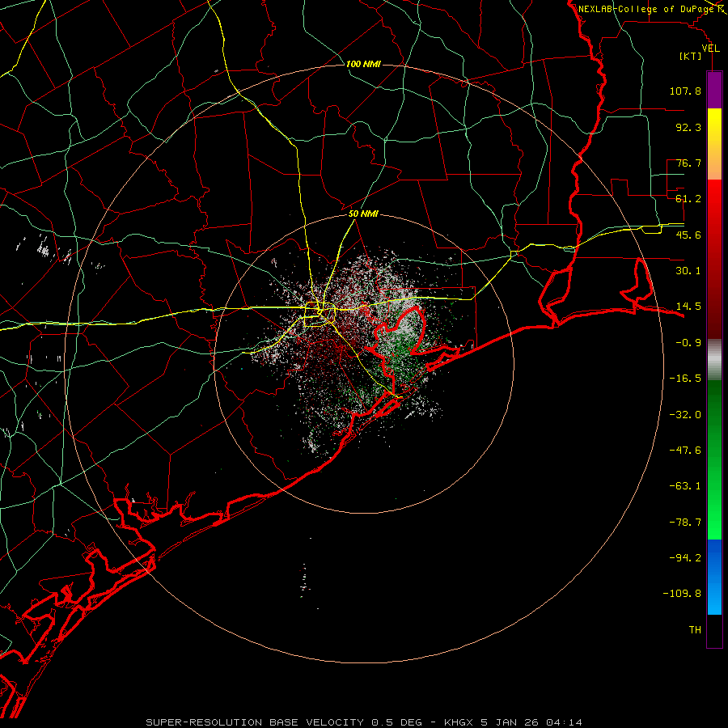
Task: Click the -16.5 velocity scale value
Action: click(685, 379)
